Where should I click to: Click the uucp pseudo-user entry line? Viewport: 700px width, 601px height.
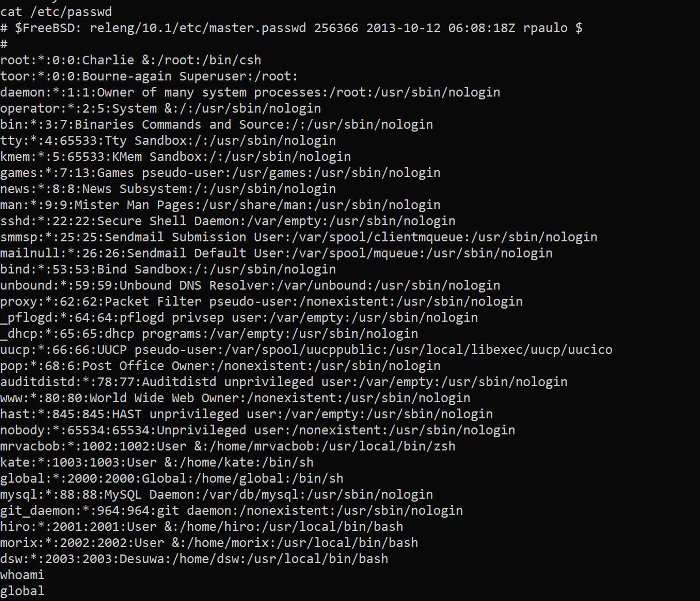tap(306, 349)
